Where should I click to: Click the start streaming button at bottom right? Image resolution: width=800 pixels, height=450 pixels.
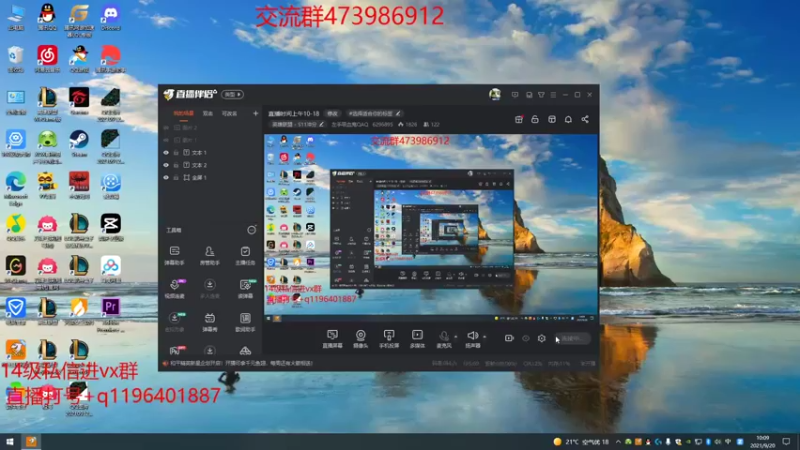click(572, 338)
